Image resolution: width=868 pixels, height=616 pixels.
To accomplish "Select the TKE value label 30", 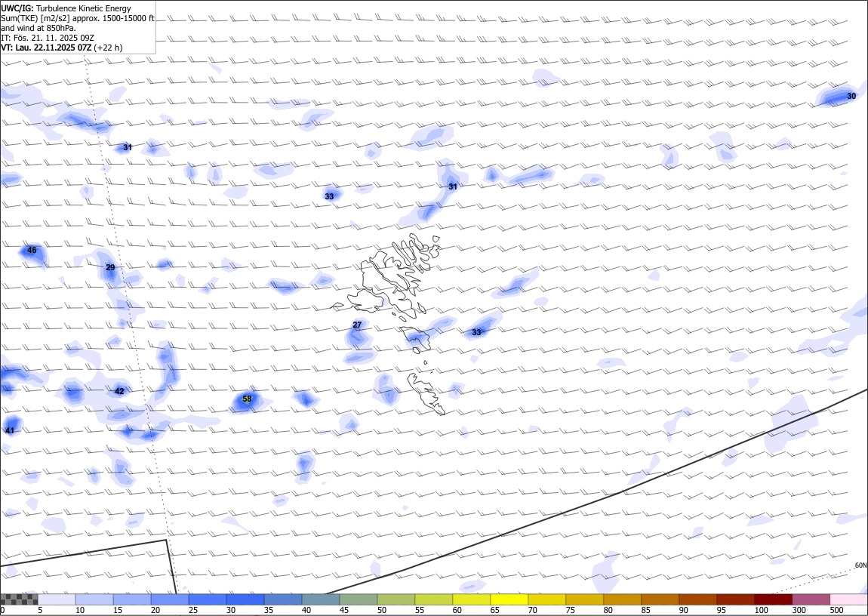I will 851,97.
